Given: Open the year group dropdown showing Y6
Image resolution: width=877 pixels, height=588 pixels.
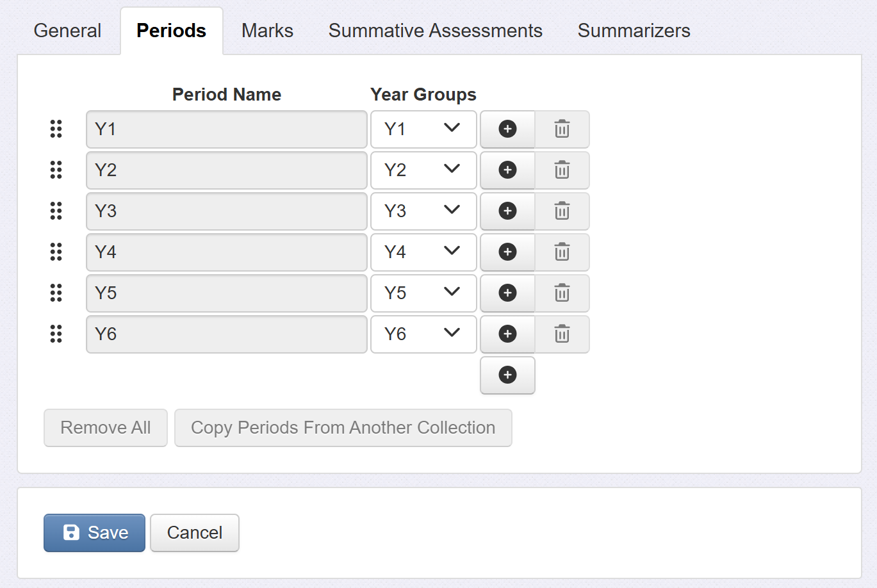Looking at the screenshot, I should click(x=423, y=334).
